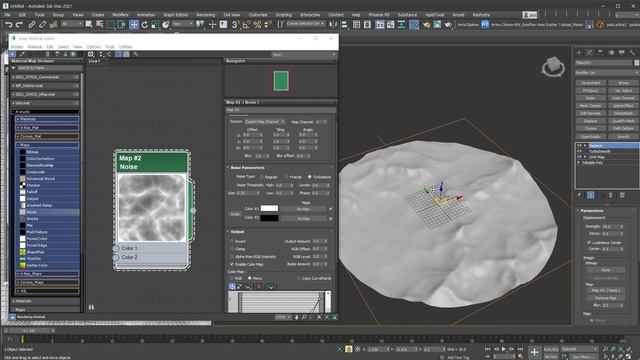Screen dimensions: 640x360
Task: Select the Mono color map radio
Action: (250, 278)
